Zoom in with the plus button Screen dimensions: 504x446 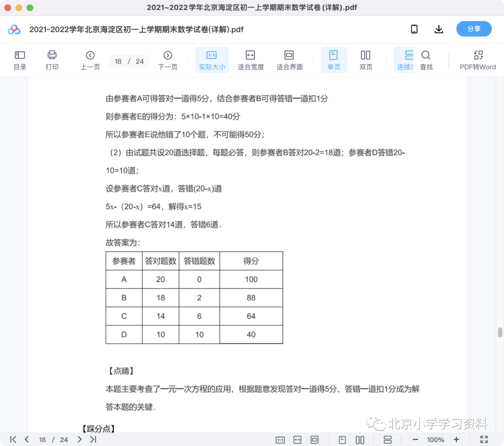point(456,439)
